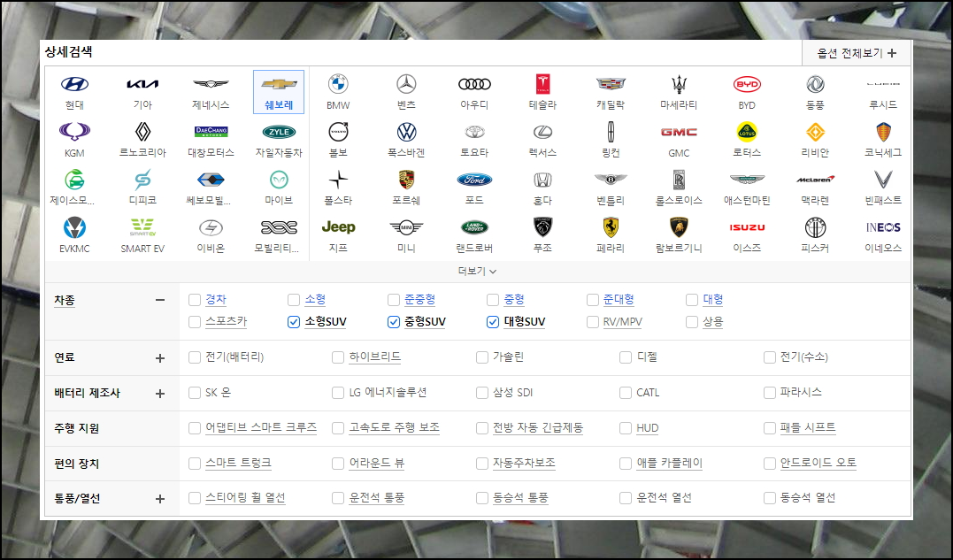Image resolution: width=953 pixels, height=560 pixels.
Task: Choose the Audi (아우디) rings logo
Action: [x=474, y=84]
